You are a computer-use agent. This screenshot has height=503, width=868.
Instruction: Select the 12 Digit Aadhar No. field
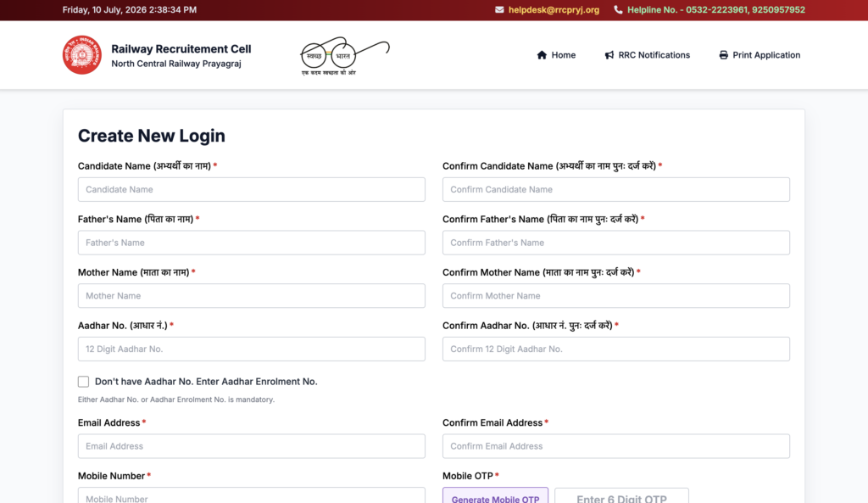point(251,349)
